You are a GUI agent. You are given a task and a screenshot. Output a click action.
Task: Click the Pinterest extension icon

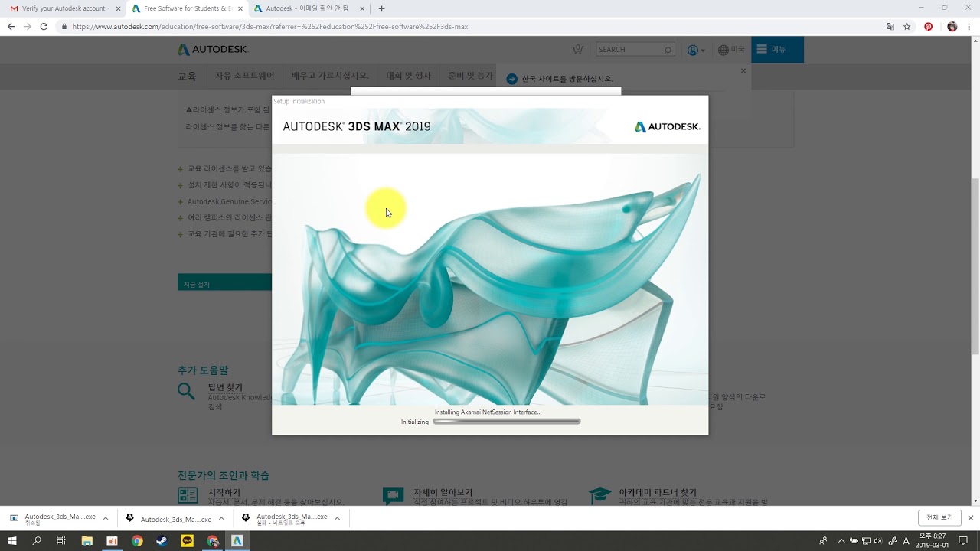[x=928, y=26]
